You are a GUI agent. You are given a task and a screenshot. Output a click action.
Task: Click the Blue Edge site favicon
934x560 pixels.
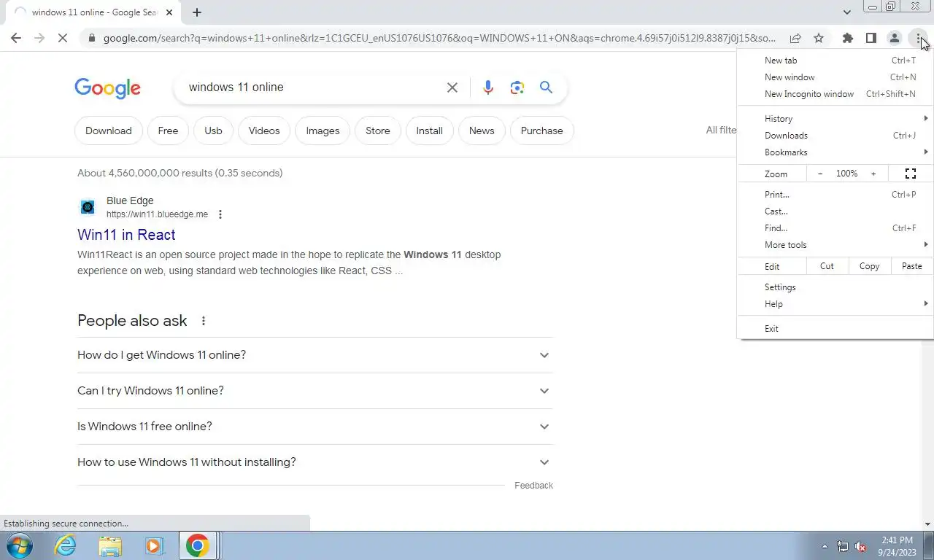pos(88,208)
